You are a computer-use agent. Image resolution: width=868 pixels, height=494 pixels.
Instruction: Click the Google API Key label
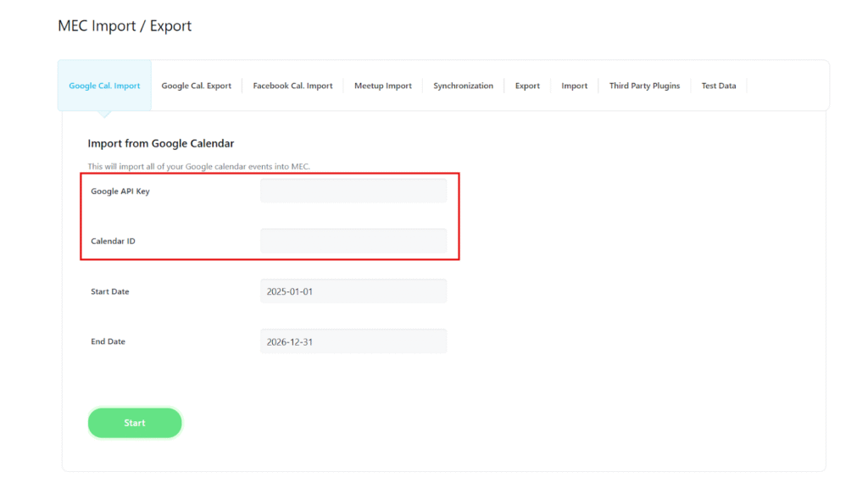tap(120, 191)
